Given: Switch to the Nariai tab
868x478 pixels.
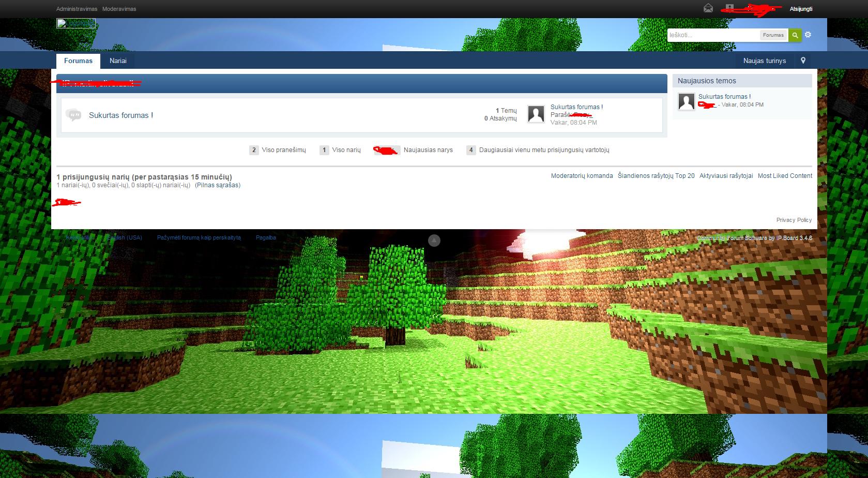Looking at the screenshot, I should (x=118, y=61).
